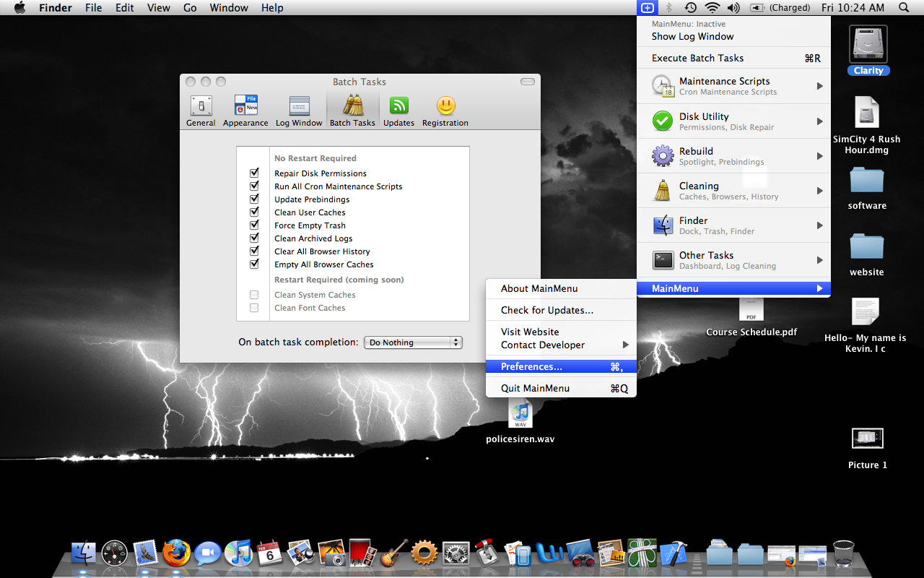The image size is (924, 578).
Task: Launch Firefox from the Dock
Action: click(176, 553)
